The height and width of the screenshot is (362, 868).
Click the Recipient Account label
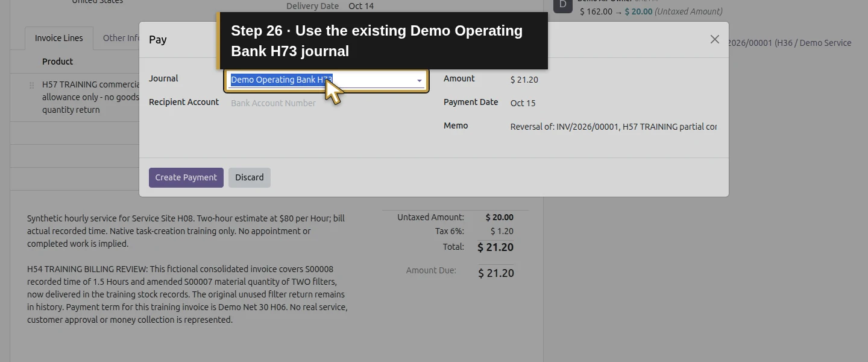184,102
